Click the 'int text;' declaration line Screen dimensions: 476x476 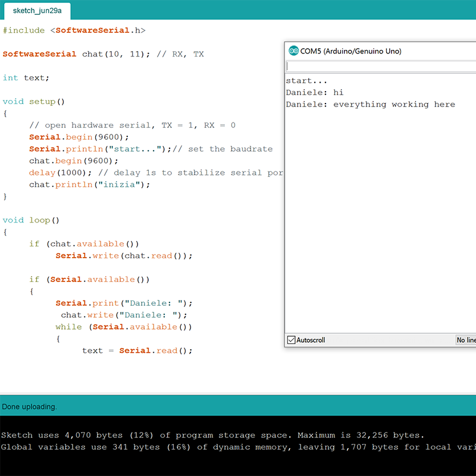(x=26, y=78)
